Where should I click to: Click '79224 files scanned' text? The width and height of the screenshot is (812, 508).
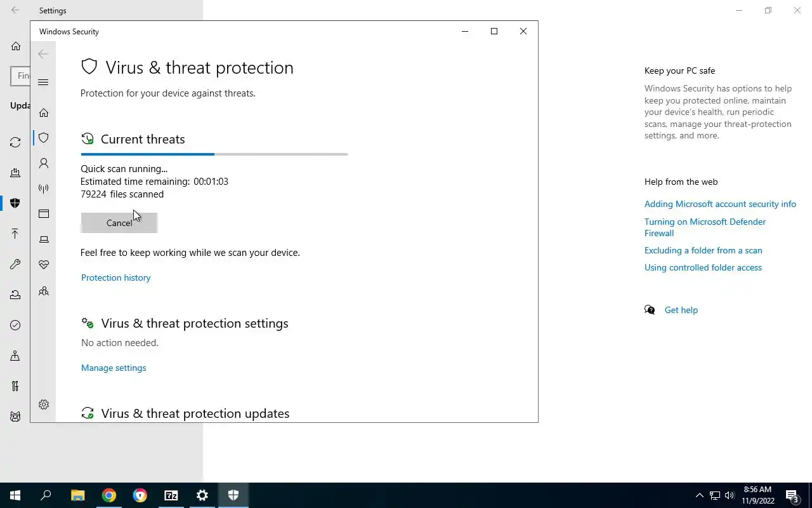pos(122,194)
